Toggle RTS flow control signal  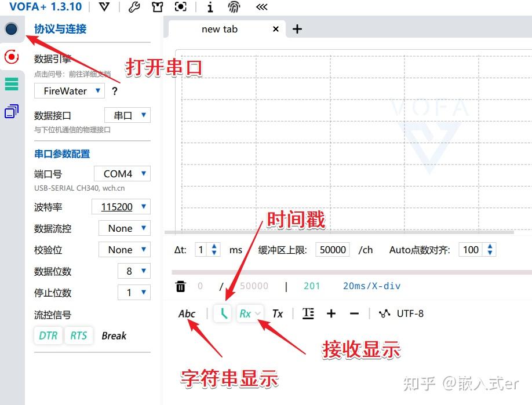tap(79, 335)
